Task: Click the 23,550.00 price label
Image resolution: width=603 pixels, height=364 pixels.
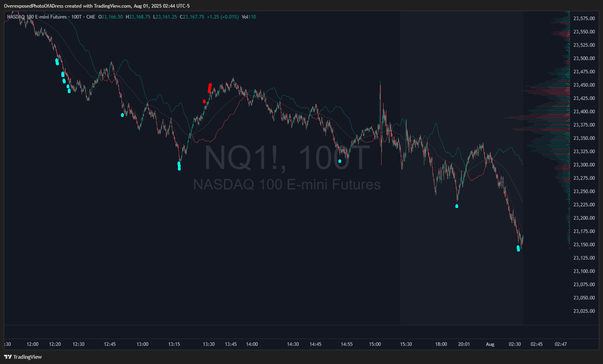Action: 584,32
